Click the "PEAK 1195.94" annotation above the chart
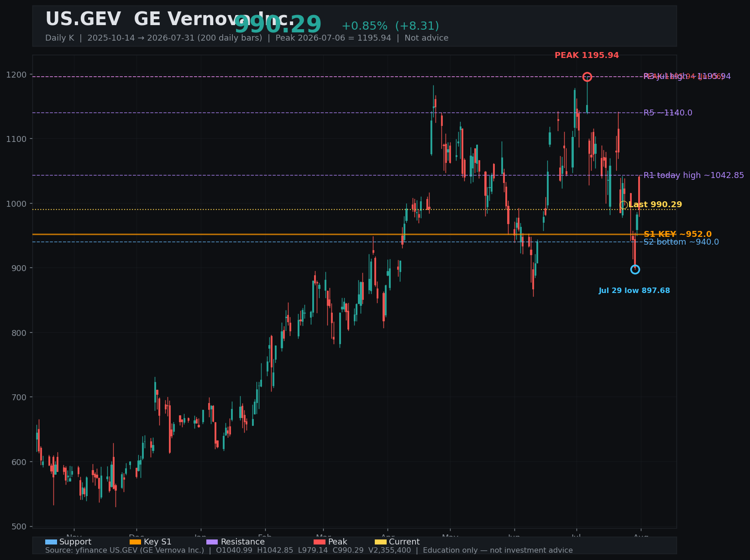The image size is (750, 560). (x=587, y=55)
